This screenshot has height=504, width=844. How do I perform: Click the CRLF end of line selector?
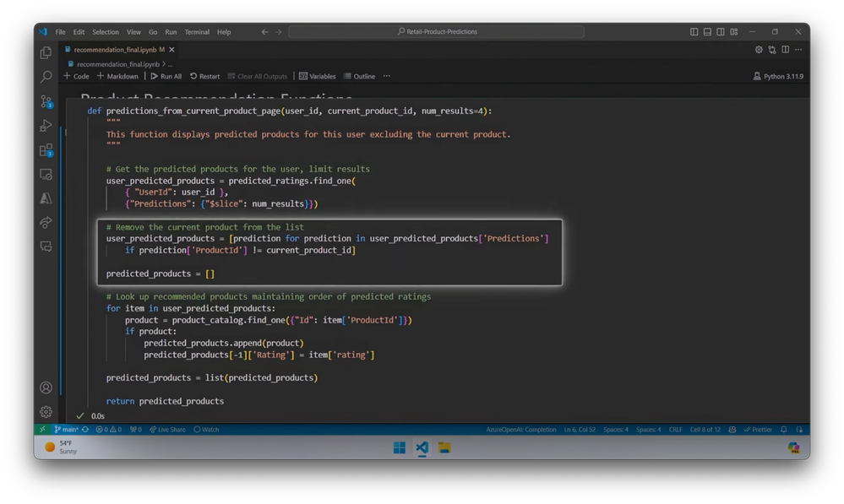pos(676,429)
